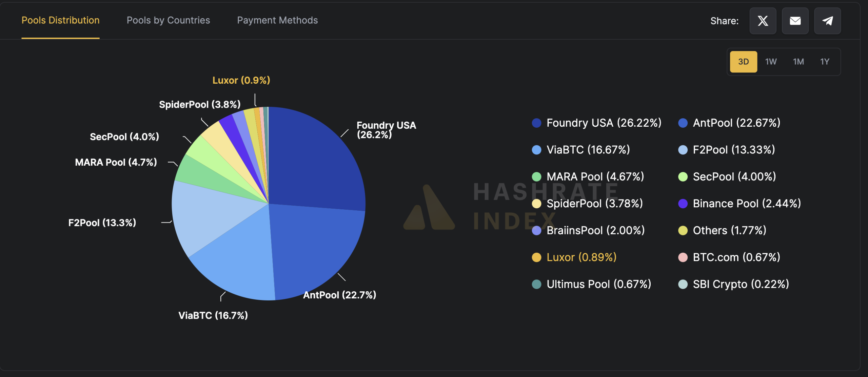Switch to the Pools by Countries tab

pos(168,20)
